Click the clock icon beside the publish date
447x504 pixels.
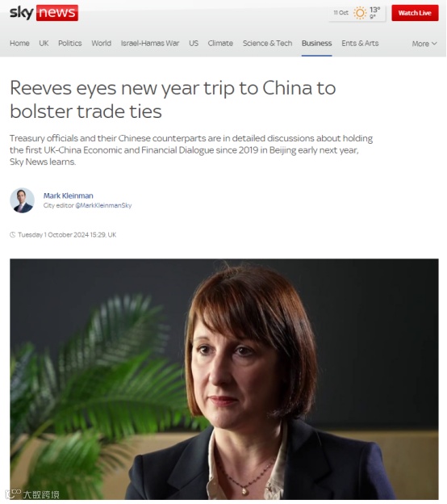pyautogui.click(x=13, y=235)
